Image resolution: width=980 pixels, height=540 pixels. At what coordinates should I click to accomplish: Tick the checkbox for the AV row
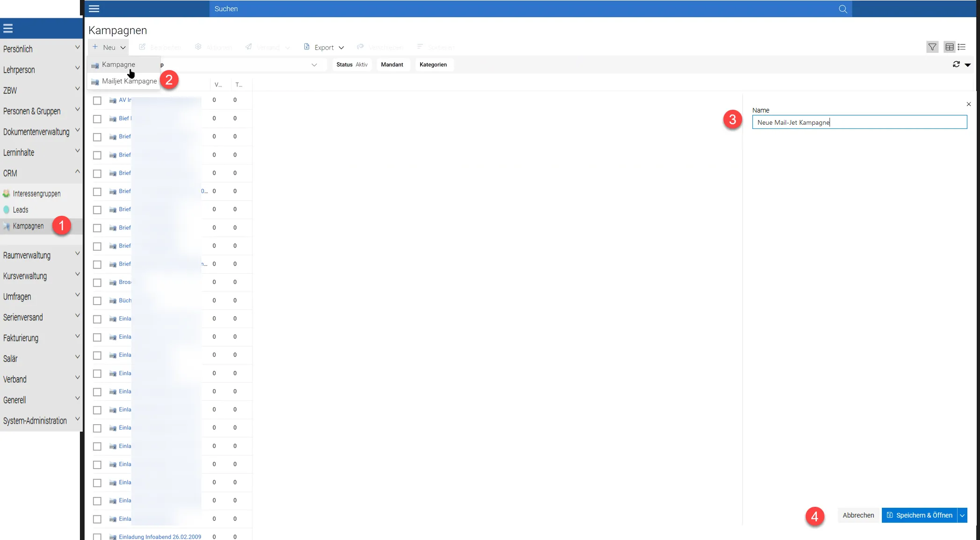point(97,100)
